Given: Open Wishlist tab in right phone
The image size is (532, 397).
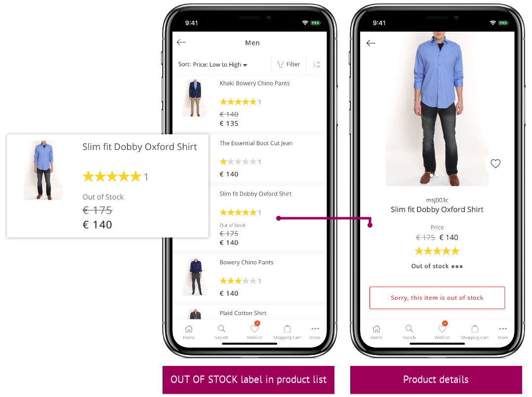Looking at the screenshot, I should 442,331.
